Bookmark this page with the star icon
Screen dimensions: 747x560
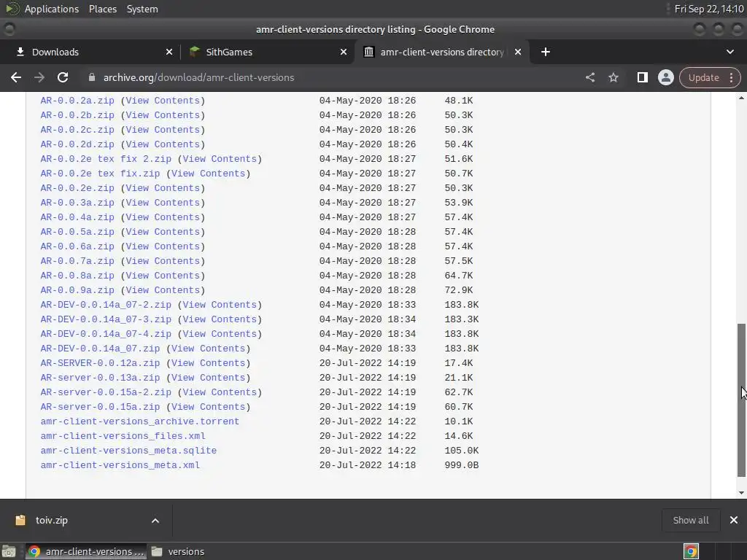pyautogui.click(x=613, y=77)
